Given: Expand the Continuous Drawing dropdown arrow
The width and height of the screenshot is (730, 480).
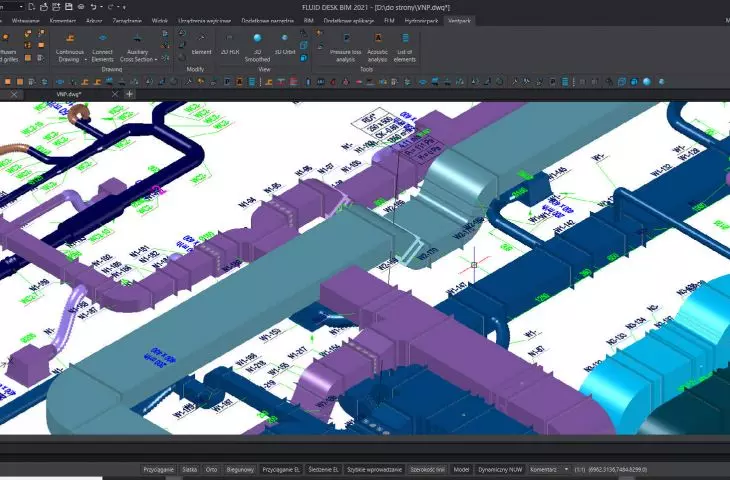Looking at the screenshot, I should click(x=86, y=60).
